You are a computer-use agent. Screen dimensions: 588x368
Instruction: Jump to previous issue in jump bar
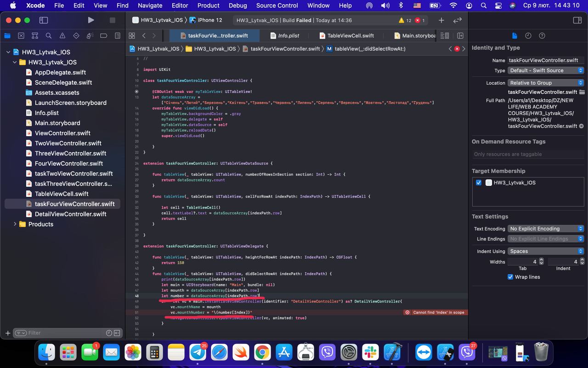click(x=450, y=49)
